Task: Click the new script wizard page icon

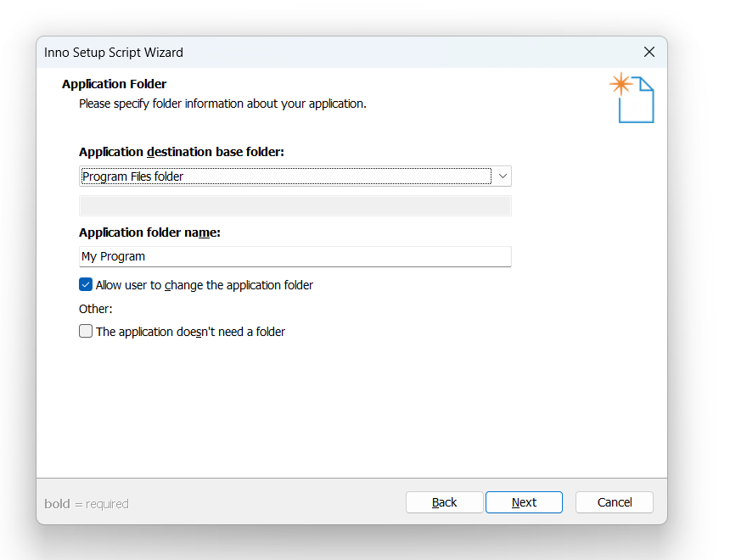Action: coord(632,98)
